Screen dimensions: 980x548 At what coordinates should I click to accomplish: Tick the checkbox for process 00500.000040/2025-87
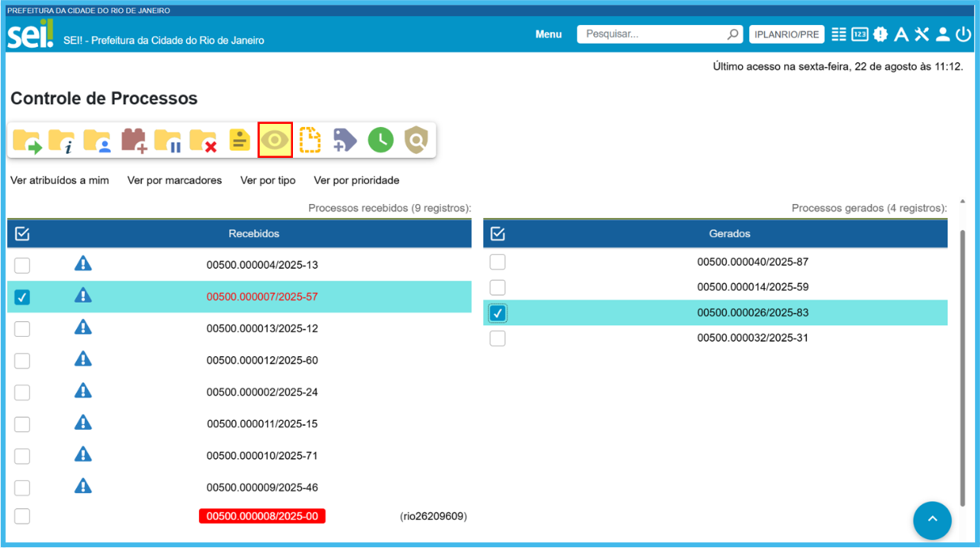coord(498,262)
